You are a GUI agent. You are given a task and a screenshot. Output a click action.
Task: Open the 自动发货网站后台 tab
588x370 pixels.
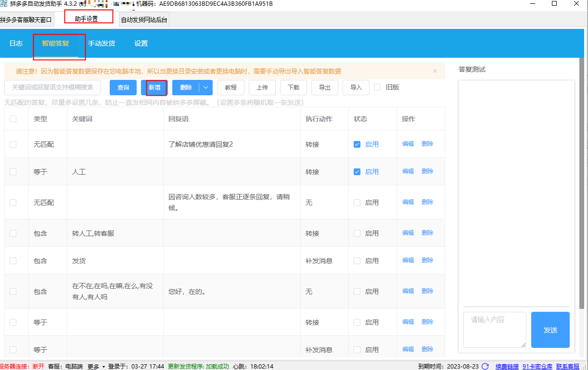[x=144, y=20]
